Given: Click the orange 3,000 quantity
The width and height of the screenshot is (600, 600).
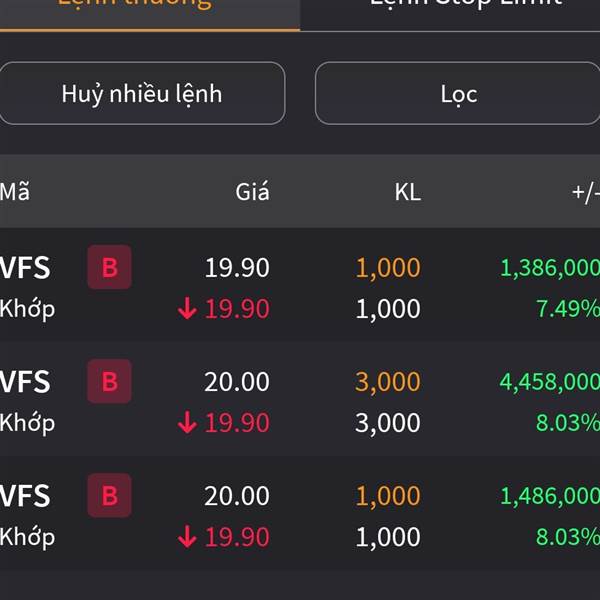Looking at the screenshot, I should tap(388, 382).
